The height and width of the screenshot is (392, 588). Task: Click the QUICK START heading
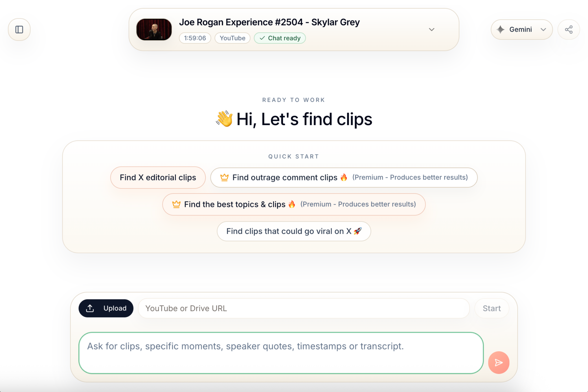tap(294, 157)
